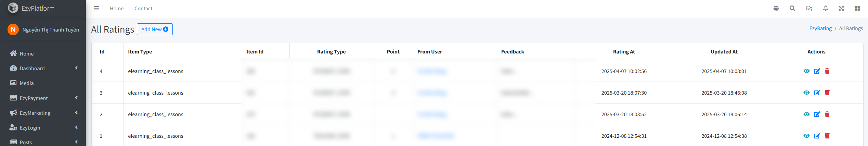Screen dimensions: 868x146
Task: Open the chat messages icon
Action: pos(809,8)
